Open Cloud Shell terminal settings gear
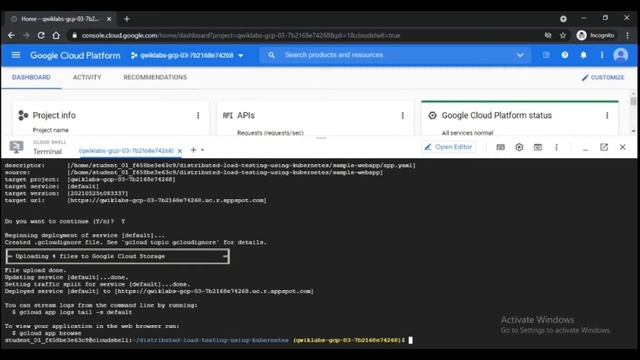The width and height of the screenshot is (640, 360). 519,147
